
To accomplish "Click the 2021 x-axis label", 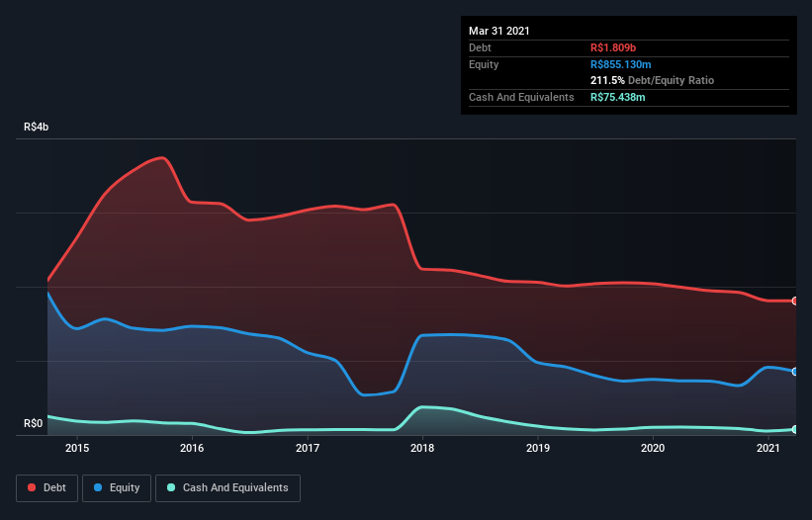I will [767, 448].
